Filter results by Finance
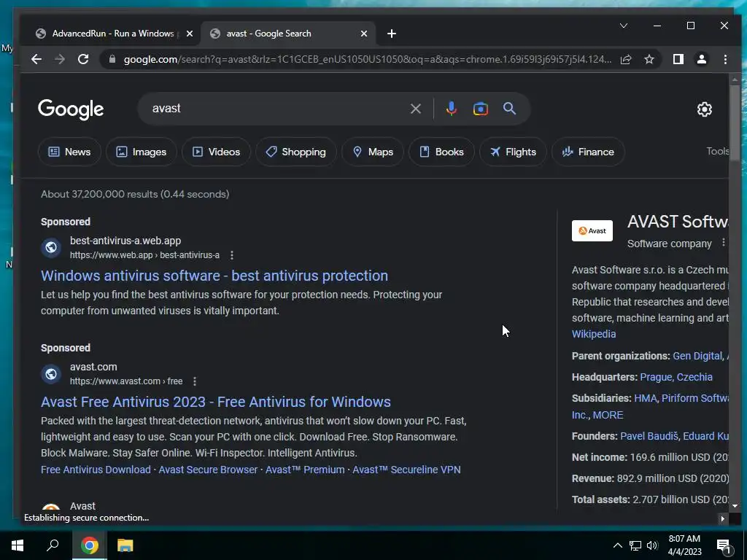Image resolution: width=747 pixels, height=560 pixels. click(588, 152)
